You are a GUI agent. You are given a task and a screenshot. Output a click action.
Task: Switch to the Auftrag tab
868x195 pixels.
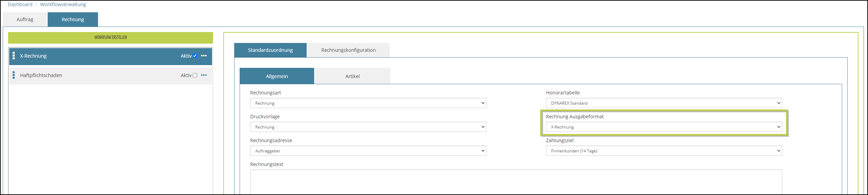25,19
